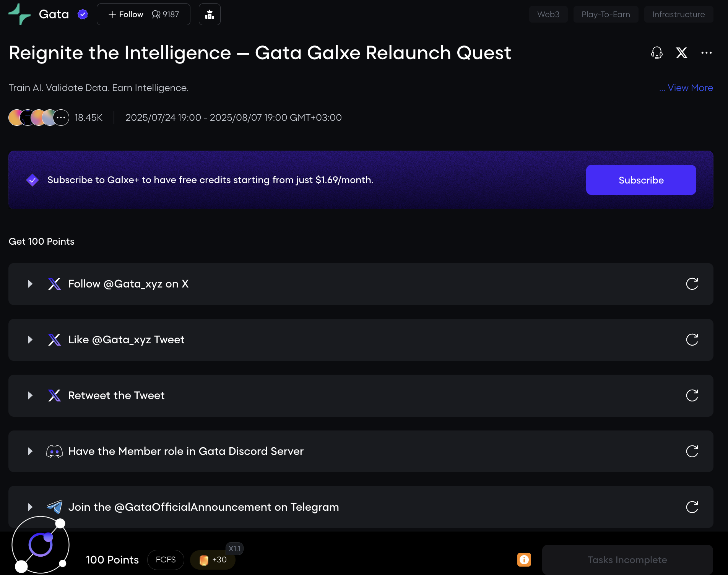Open the leaderboard icon button

[210, 15]
